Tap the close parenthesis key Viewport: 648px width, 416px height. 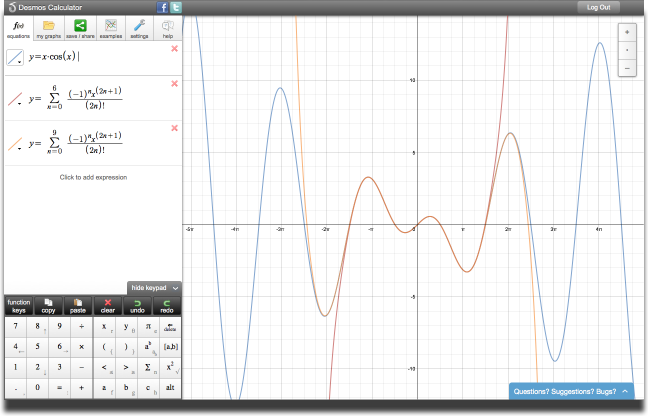click(x=126, y=347)
